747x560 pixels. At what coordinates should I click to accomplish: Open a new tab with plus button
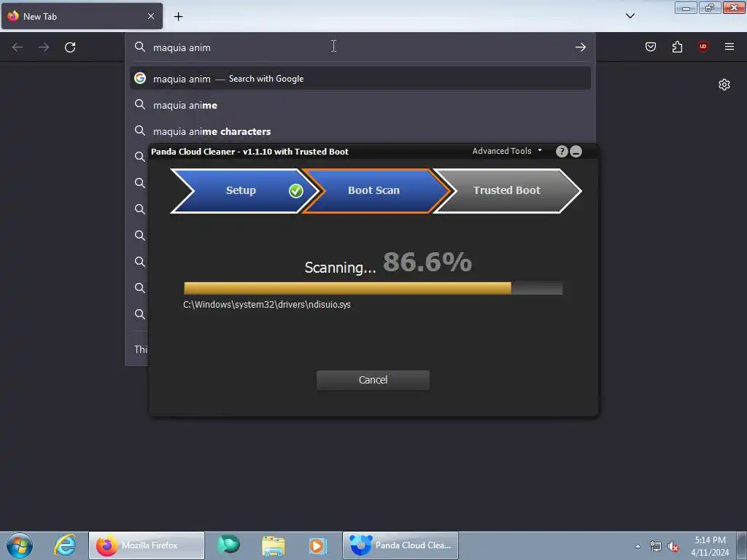pyautogui.click(x=178, y=17)
